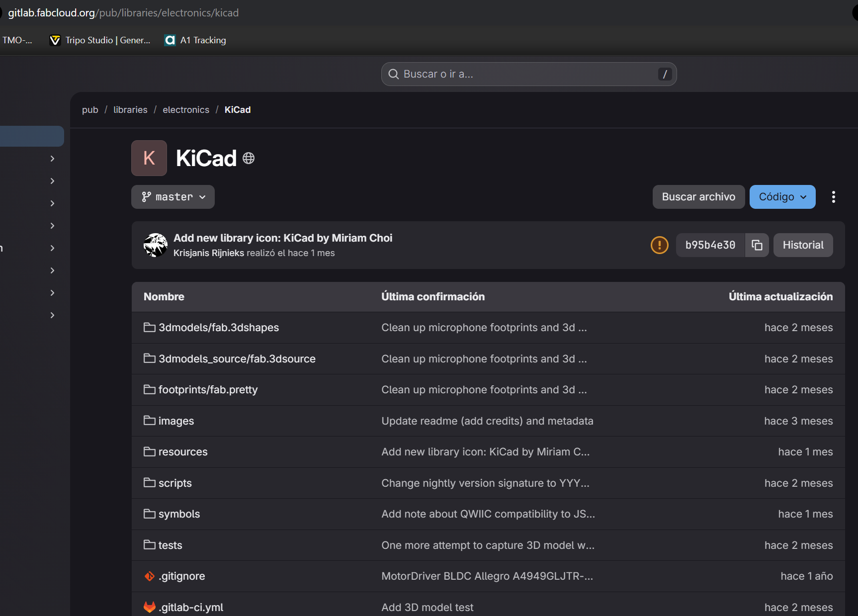Click Krisjanis Rijnieks' commit author avatar
The width and height of the screenshot is (858, 616).
(156, 245)
